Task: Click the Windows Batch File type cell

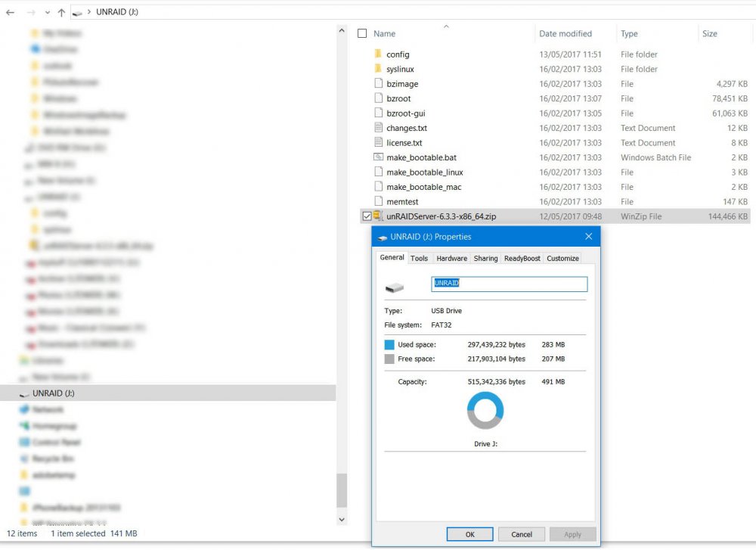Action: 655,157
